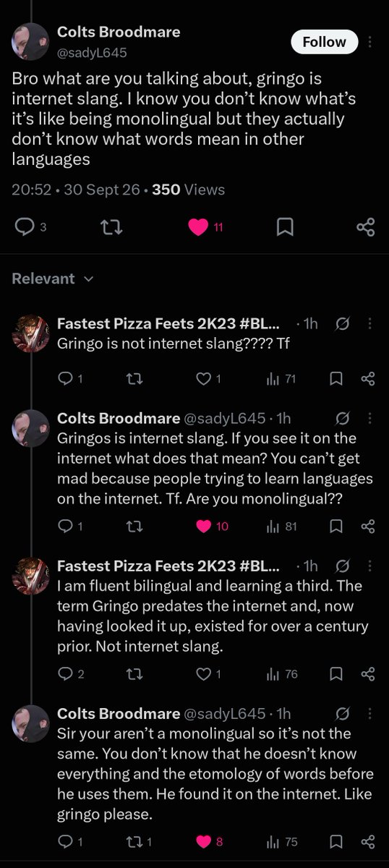Image resolution: width=389 pixels, height=868 pixels.
Task: Share the main post
Action: 366,228
